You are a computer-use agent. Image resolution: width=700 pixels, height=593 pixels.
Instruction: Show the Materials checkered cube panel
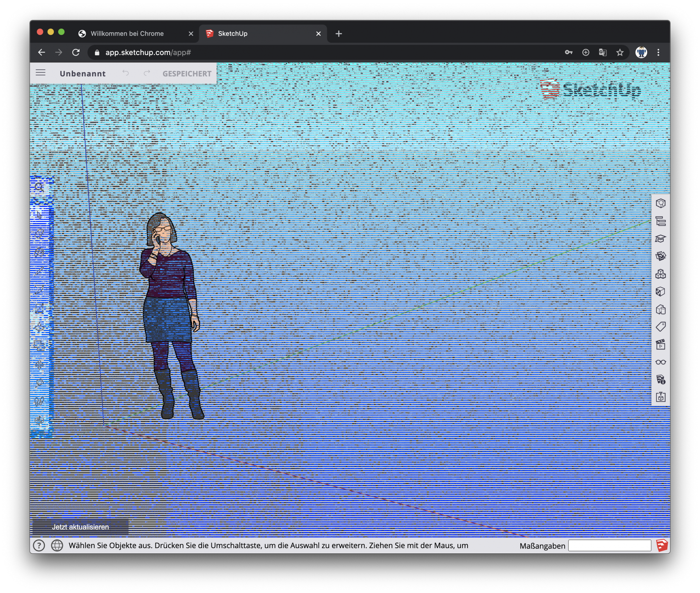660,292
